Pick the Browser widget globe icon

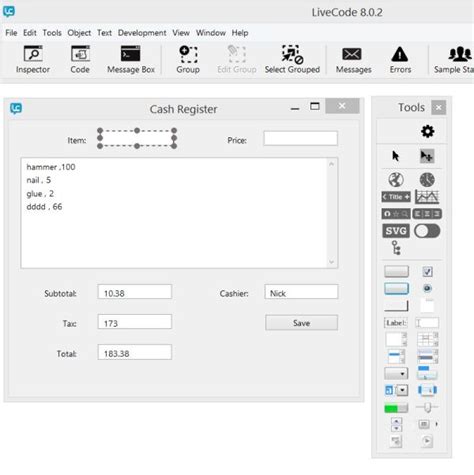pyautogui.click(x=396, y=180)
